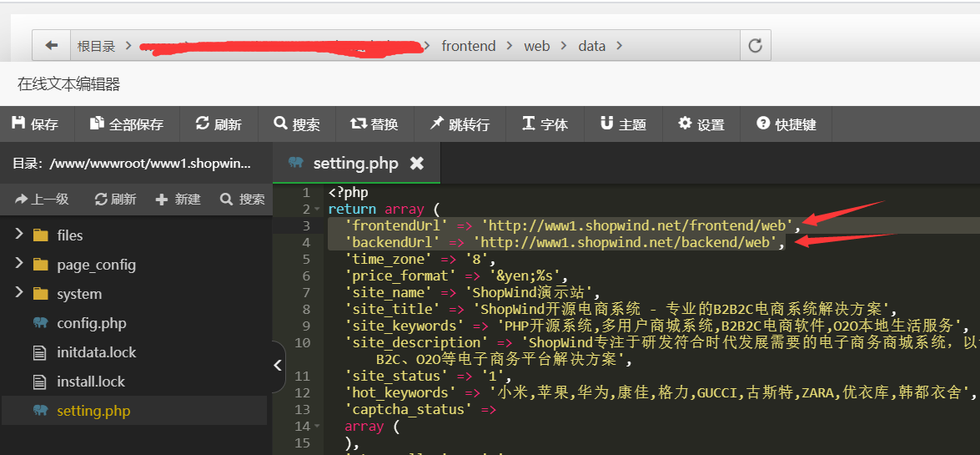The image size is (980, 455).
Task: Click the 'captcha_status' key text
Action: [x=408, y=409]
